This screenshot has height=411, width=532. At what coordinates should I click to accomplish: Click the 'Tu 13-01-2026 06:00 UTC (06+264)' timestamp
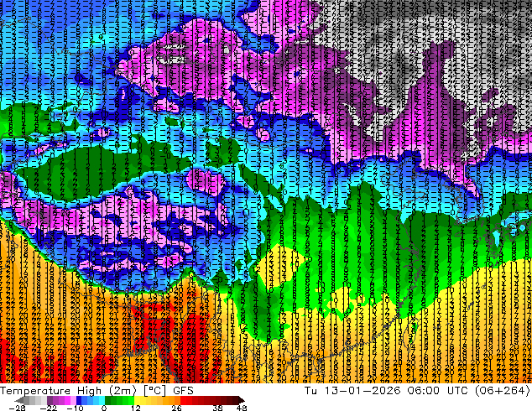pyautogui.click(x=417, y=390)
